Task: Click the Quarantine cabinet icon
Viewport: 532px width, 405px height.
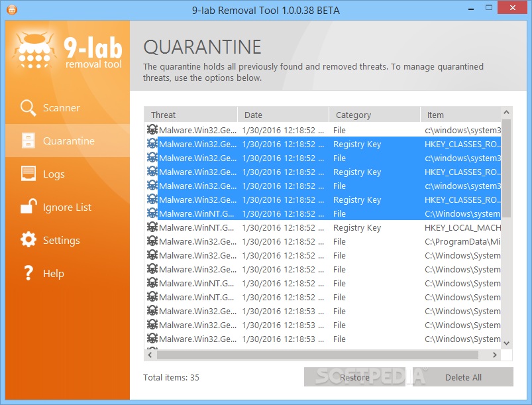Action: tap(28, 141)
